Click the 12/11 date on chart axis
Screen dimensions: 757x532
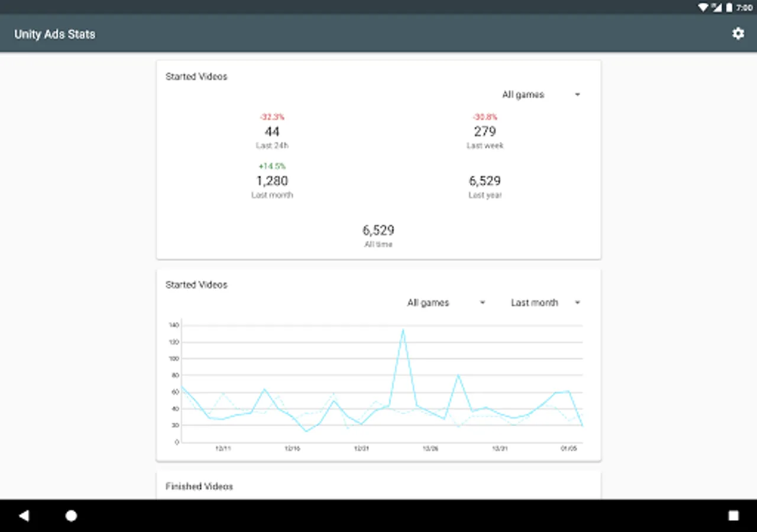click(x=223, y=449)
